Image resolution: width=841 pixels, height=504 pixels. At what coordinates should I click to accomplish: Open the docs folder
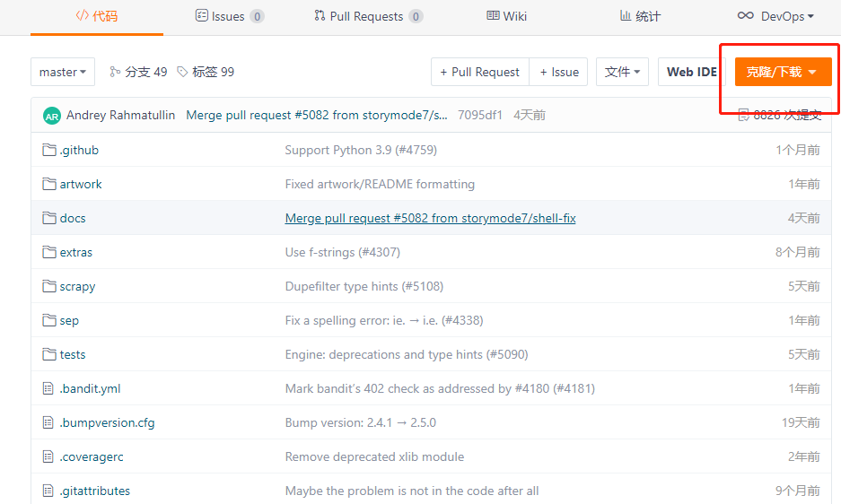(73, 218)
